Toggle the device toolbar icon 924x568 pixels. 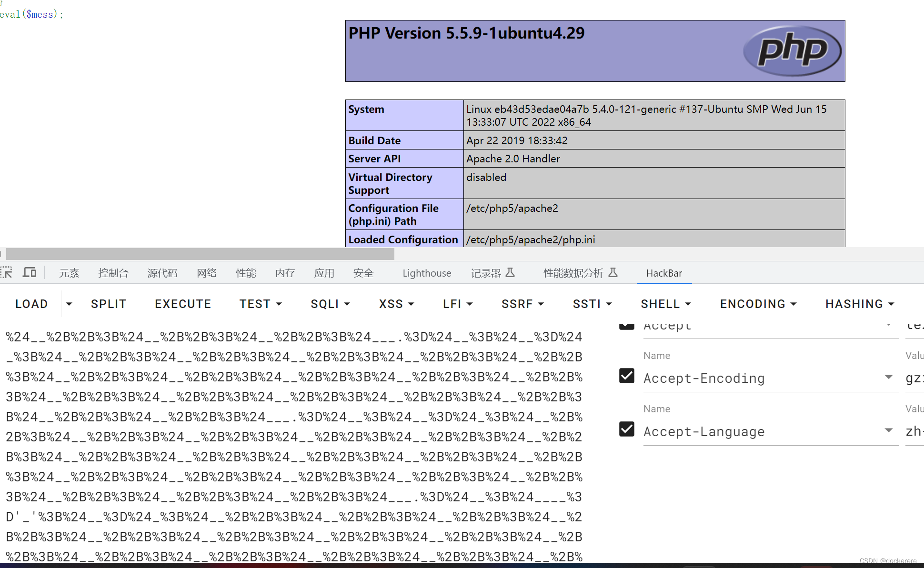[x=30, y=272]
